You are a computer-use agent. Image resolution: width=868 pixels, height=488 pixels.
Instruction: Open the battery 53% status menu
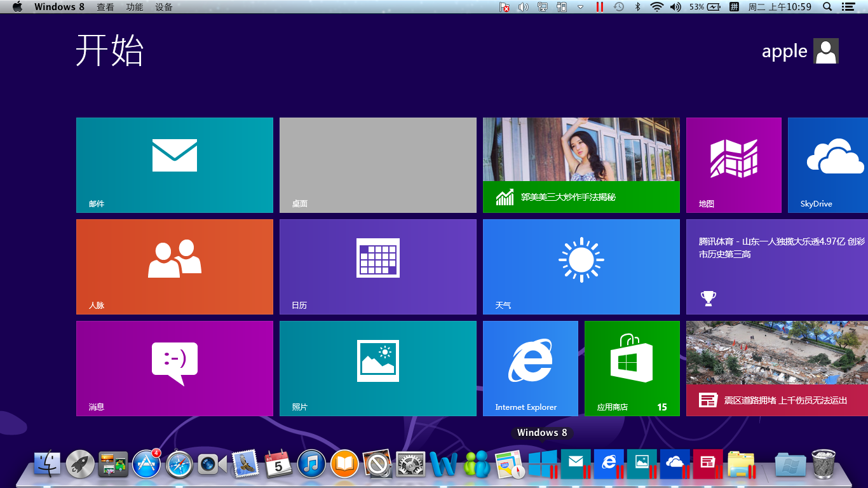(x=705, y=7)
